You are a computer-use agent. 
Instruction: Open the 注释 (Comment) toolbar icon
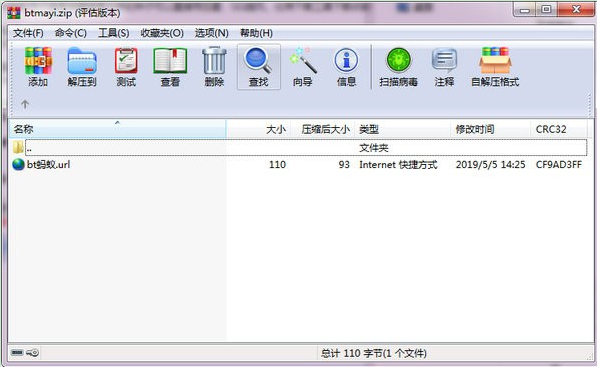444,67
